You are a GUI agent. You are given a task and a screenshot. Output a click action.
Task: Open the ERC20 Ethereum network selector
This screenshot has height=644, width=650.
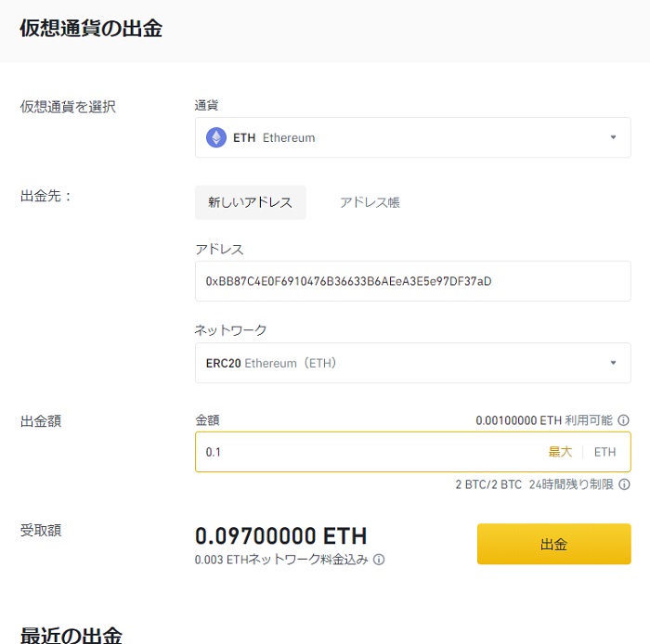[413, 363]
